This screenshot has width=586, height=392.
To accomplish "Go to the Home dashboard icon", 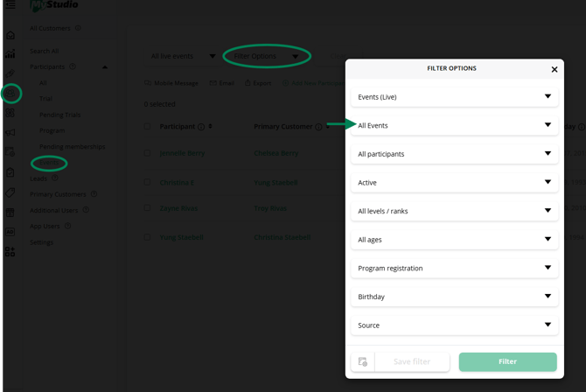I will [10, 35].
